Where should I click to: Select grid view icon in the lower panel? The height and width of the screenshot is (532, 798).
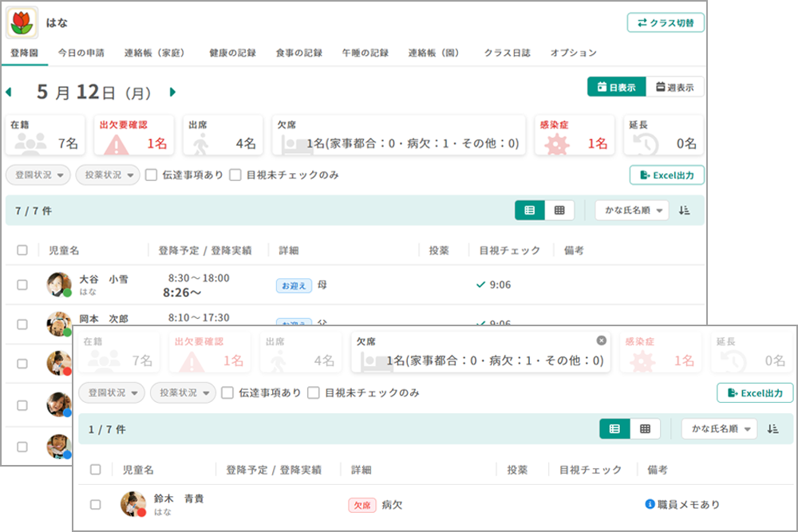pyautogui.click(x=645, y=429)
